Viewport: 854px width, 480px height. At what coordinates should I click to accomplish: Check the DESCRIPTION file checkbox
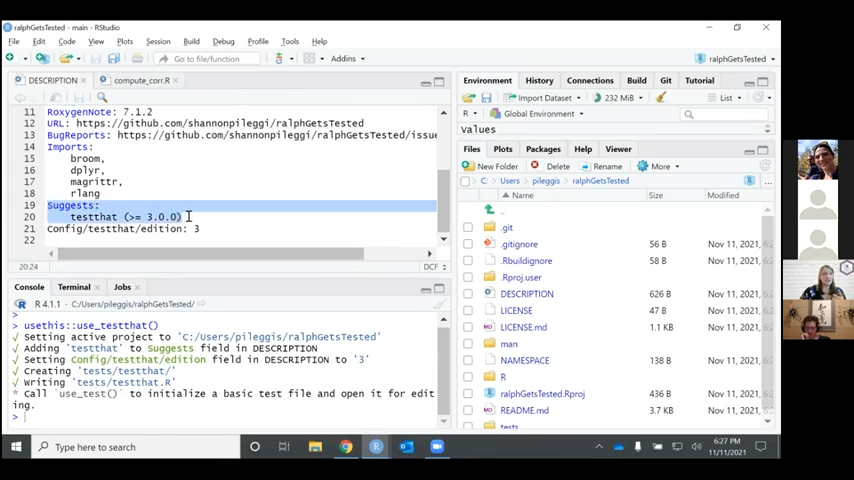[x=468, y=294]
